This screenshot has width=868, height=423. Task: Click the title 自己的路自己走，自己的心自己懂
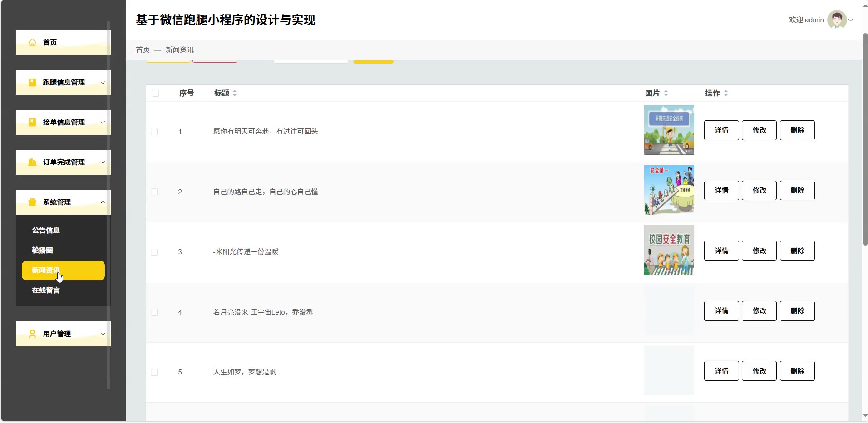pyautogui.click(x=266, y=192)
